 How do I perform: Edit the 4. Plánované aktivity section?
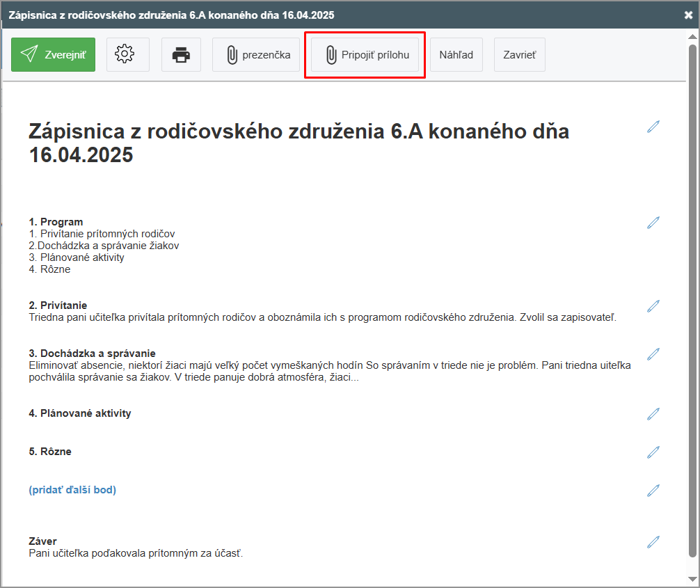click(x=653, y=414)
